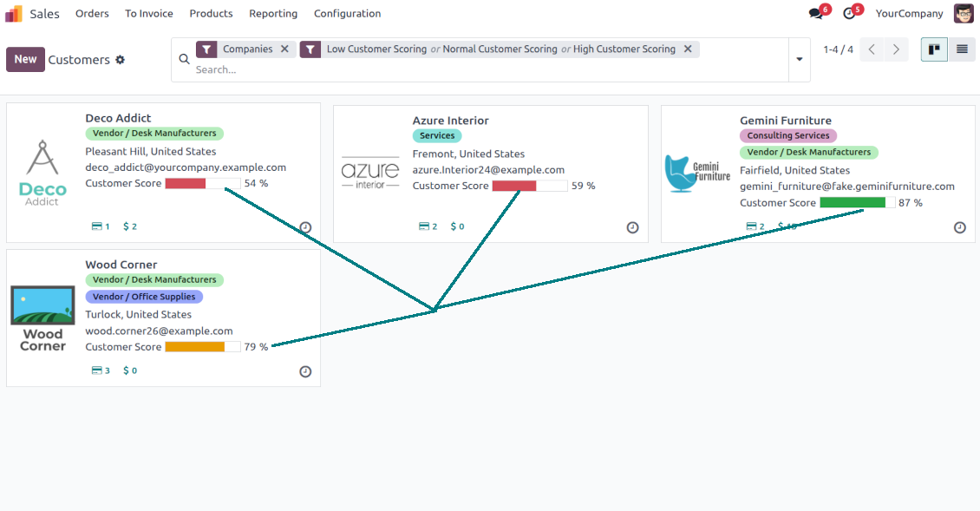Screen dimensions: 980x511
Task: Open the Customers settings gear
Action: (121, 60)
